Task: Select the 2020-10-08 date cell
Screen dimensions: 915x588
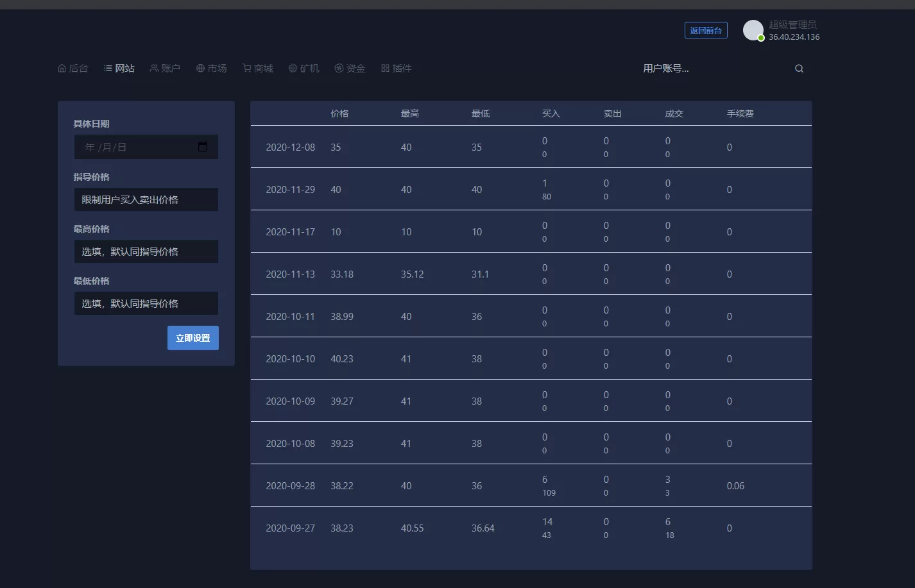Action: pyautogui.click(x=291, y=444)
